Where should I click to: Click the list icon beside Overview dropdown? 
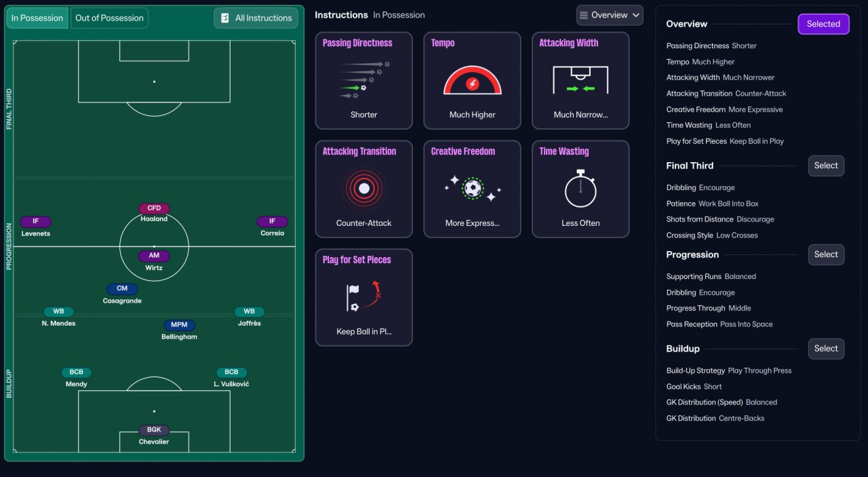click(583, 15)
